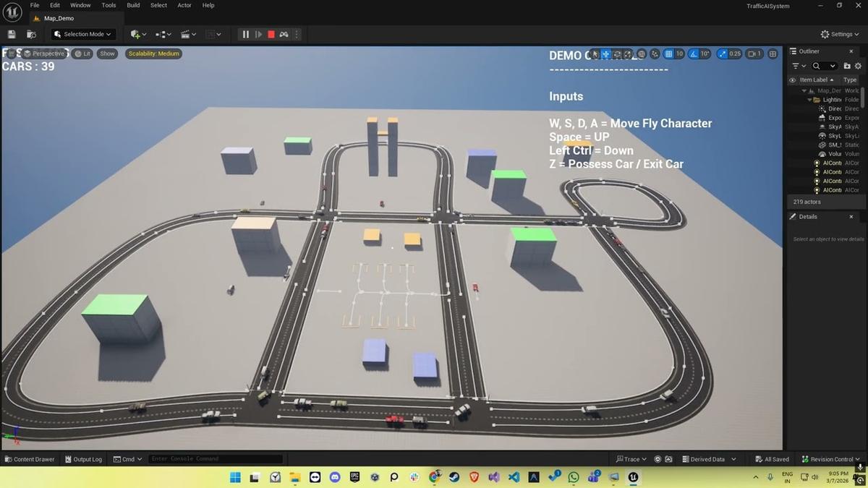The image size is (868, 488).
Task: Click the Type column header
Action: point(851,80)
